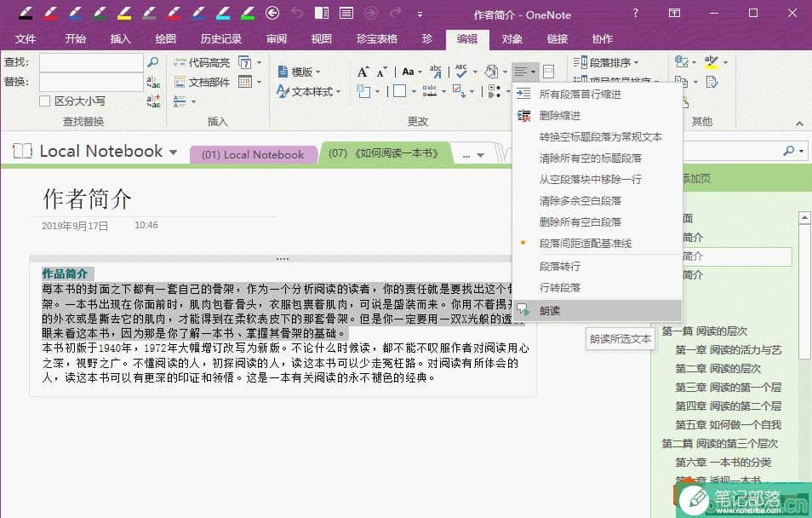Click the dock to desktop icon

(x=322, y=13)
